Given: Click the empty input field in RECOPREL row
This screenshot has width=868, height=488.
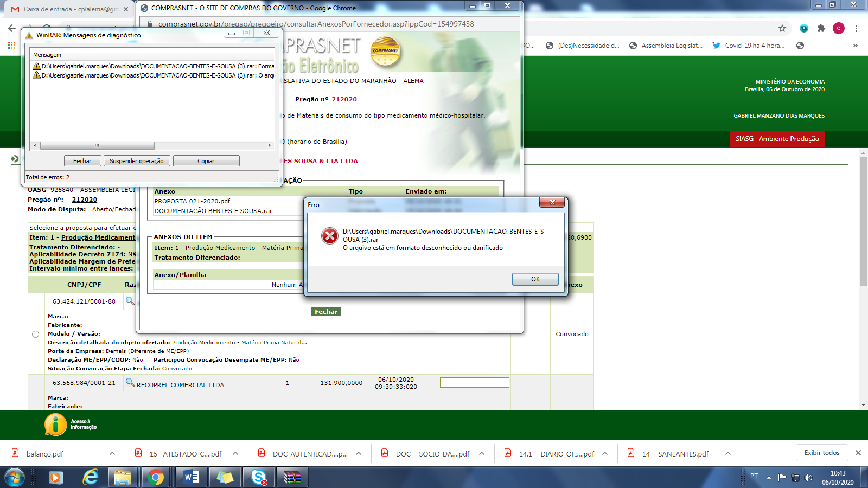Looking at the screenshot, I should [x=475, y=383].
